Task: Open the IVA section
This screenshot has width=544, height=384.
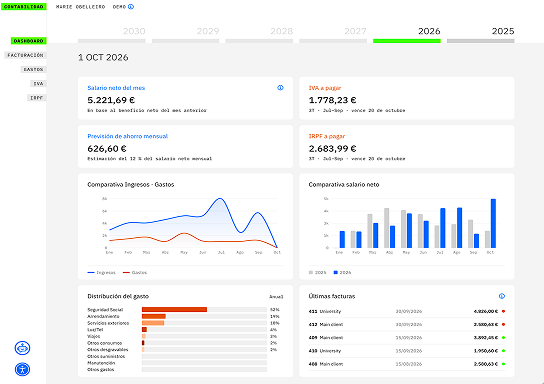Action: pyautogui.click(x=38, y=84)
